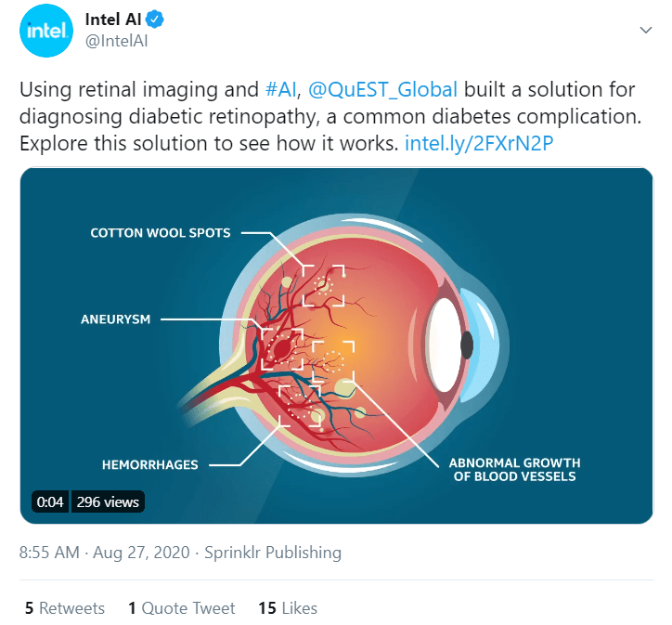Screen dimensions: 672x625
Task: Click the 0:04 video duration badge
Action: (49, 502)
